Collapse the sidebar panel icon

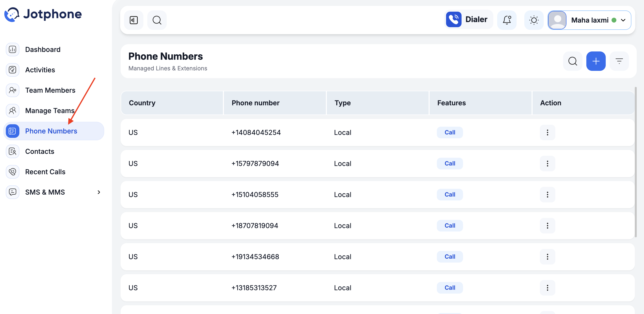pos(134,20)
